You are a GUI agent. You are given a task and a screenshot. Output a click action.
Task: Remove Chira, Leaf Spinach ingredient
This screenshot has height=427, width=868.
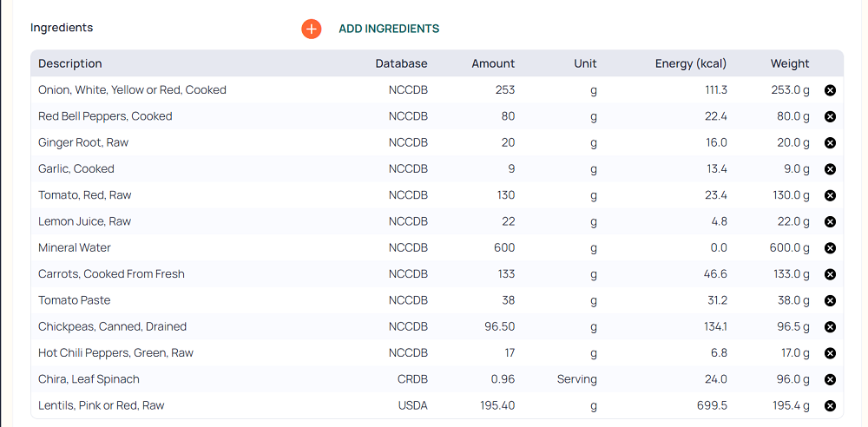[830, 379]
